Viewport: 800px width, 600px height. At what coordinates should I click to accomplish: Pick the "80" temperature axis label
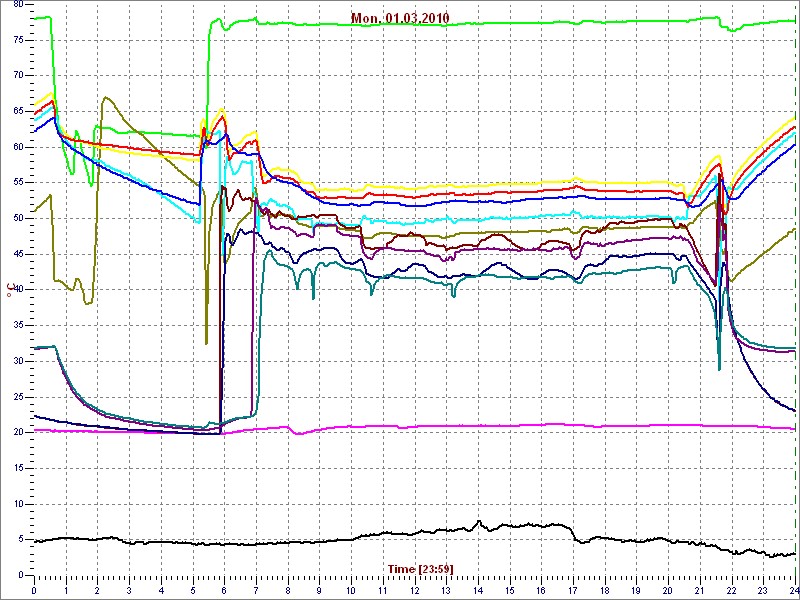(x=19, y=5)
